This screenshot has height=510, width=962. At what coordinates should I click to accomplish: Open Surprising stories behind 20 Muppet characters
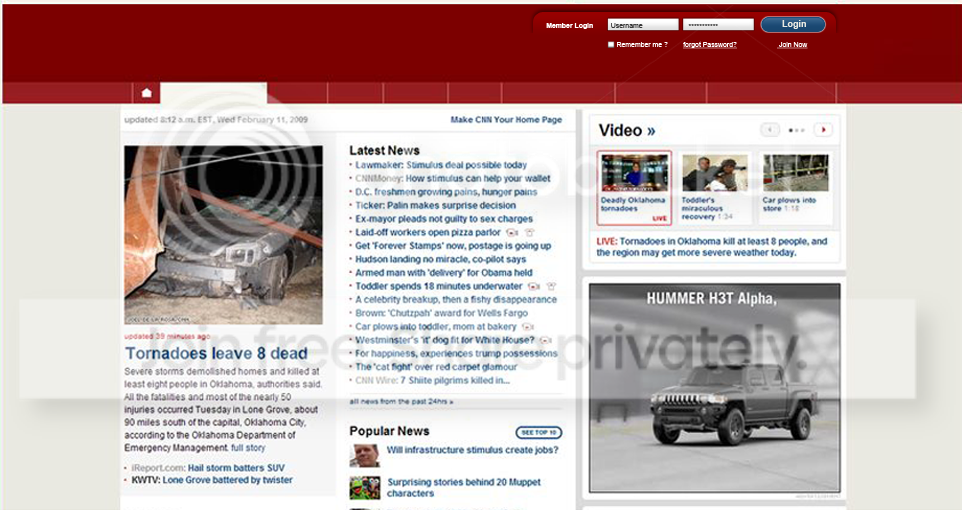tap(464, 488)
